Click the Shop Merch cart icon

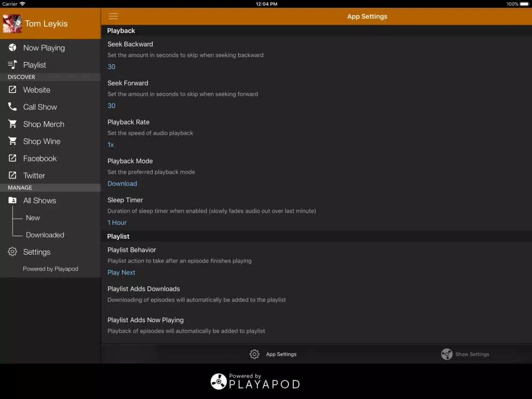[13, 124]
